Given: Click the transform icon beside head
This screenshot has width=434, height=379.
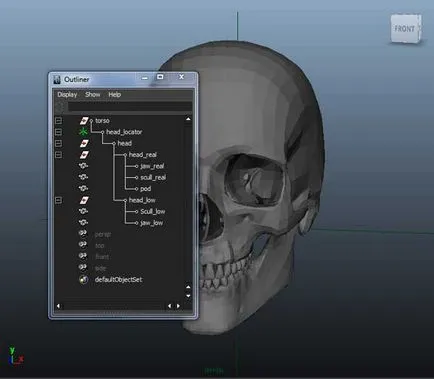Looking at the screenshot, I should [x=84, y=143].
